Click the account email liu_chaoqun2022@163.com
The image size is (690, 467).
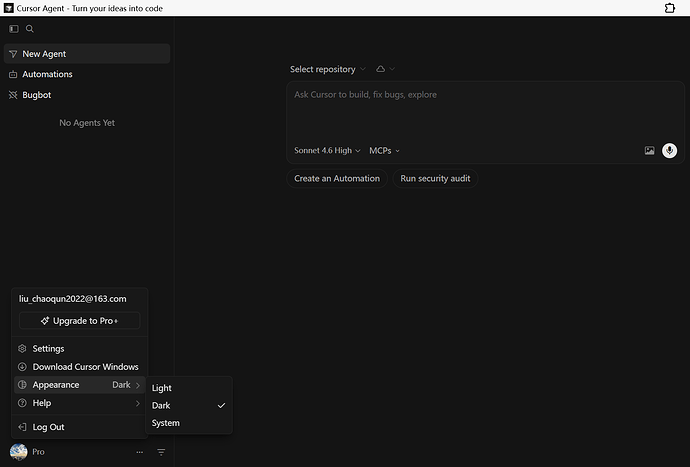click(73, 299)
